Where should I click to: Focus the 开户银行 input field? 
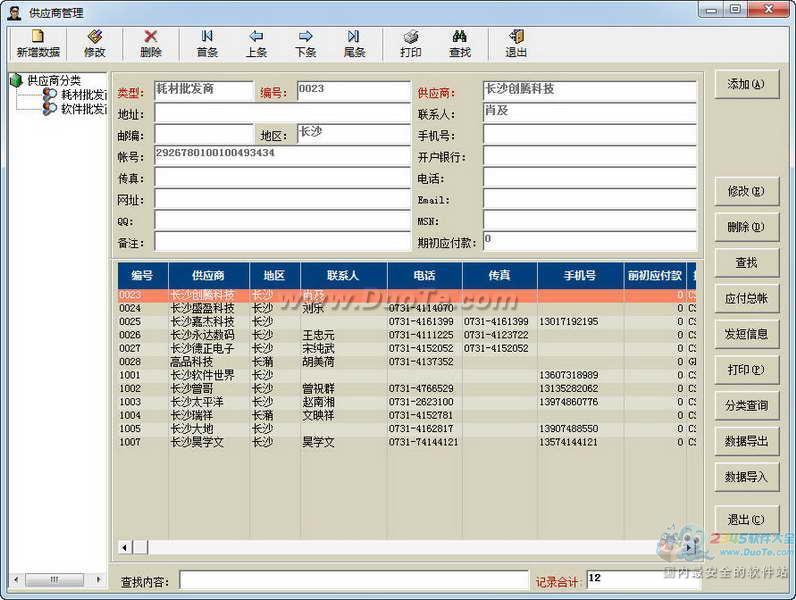589,156
